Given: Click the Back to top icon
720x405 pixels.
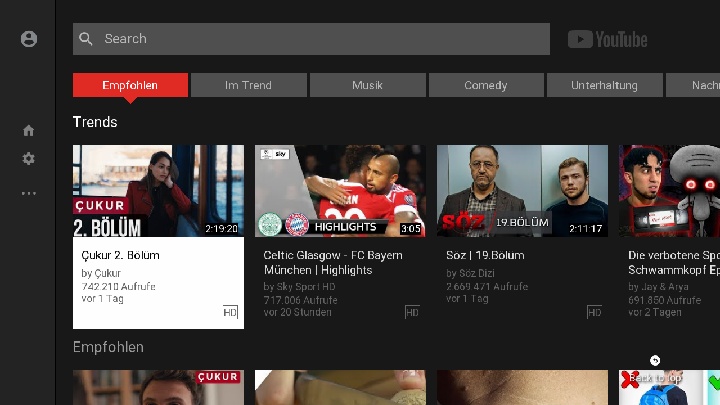Looking at the screenshot, I should [x=655, y=361].
